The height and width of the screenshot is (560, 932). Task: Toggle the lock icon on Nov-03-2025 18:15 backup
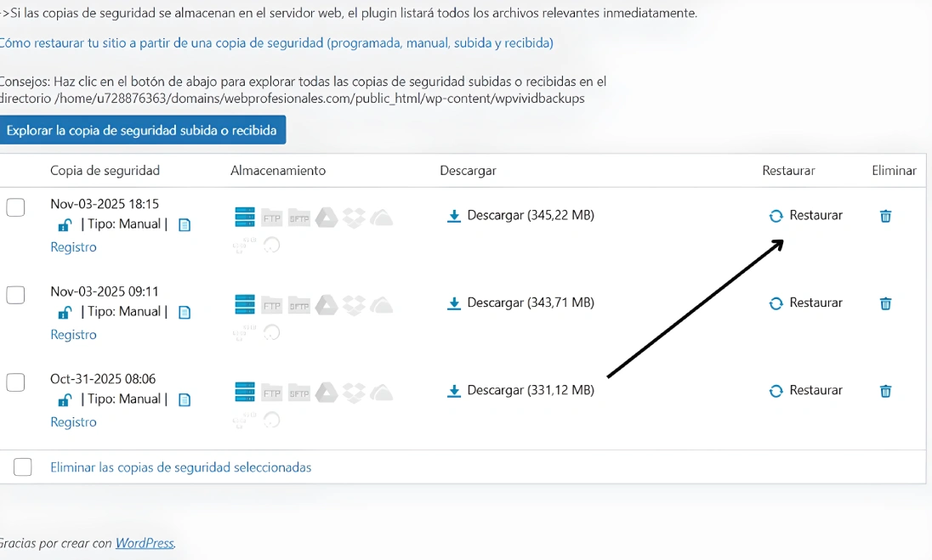pos(65,225)
